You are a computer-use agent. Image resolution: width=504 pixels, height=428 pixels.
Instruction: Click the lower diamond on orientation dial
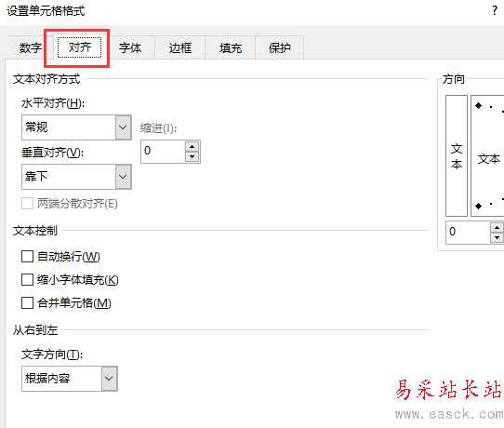[x=479, y=206]
